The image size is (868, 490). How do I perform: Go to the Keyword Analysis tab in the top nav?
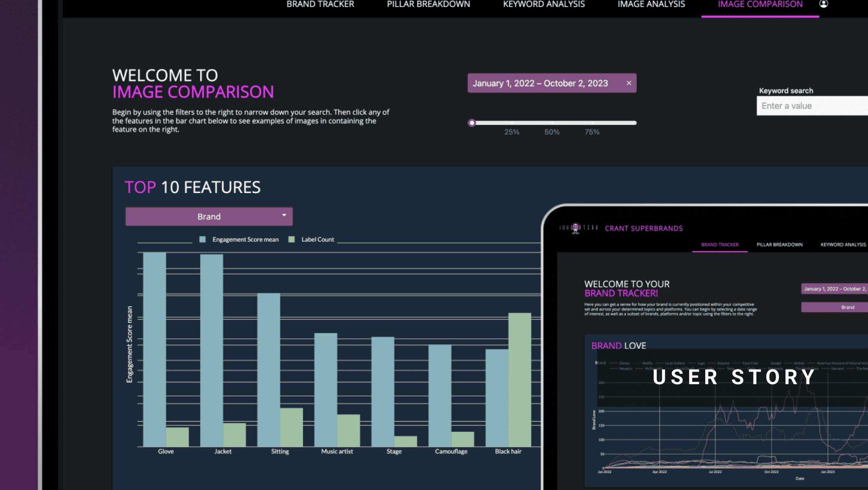point(544,4)
